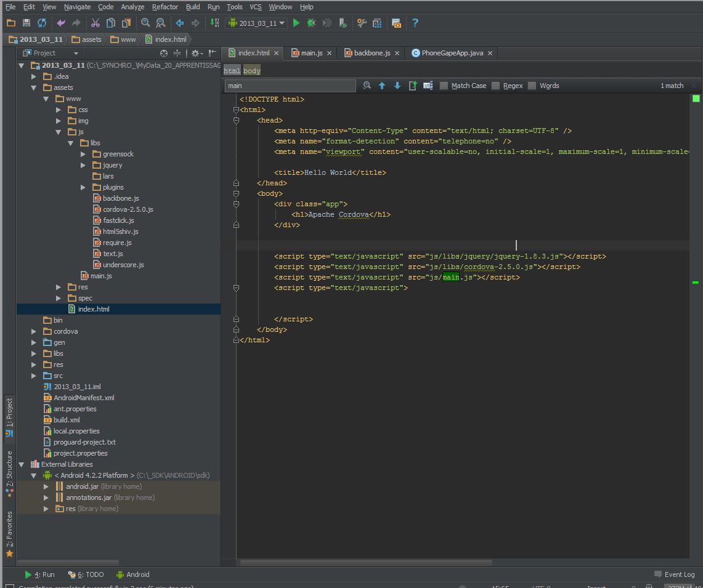Click the blue Back navigation arrow
The image size is (703, 588).
click(180, 23)
